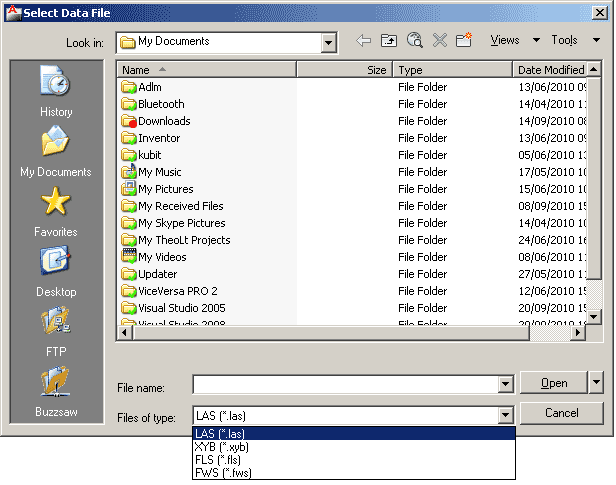
Task: Expand the File name history dropdown
Action: point(506,384)
